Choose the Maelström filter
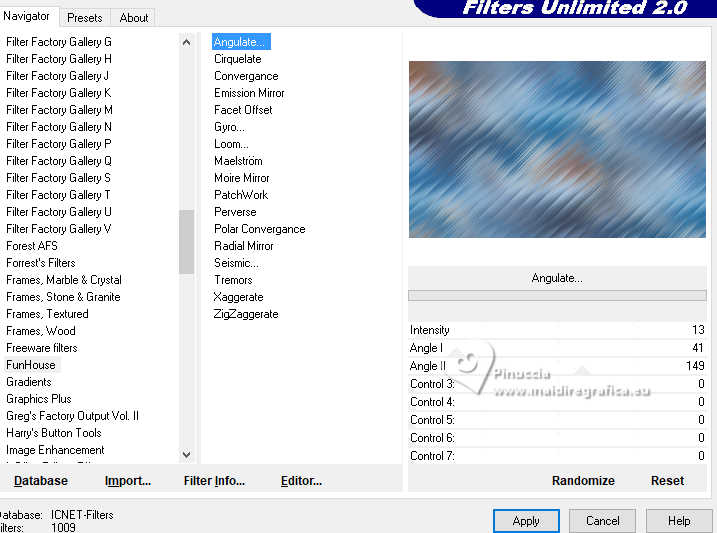This screenshot has height=533, width=717. [x=238, y=161]
